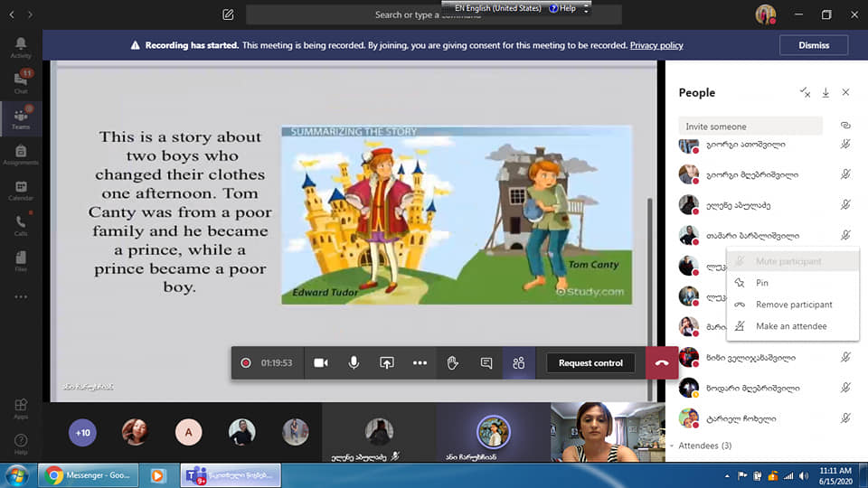This screenshot has width=868, height=488.
Task: Open your profile picture menu
Action: click(766, 14)
